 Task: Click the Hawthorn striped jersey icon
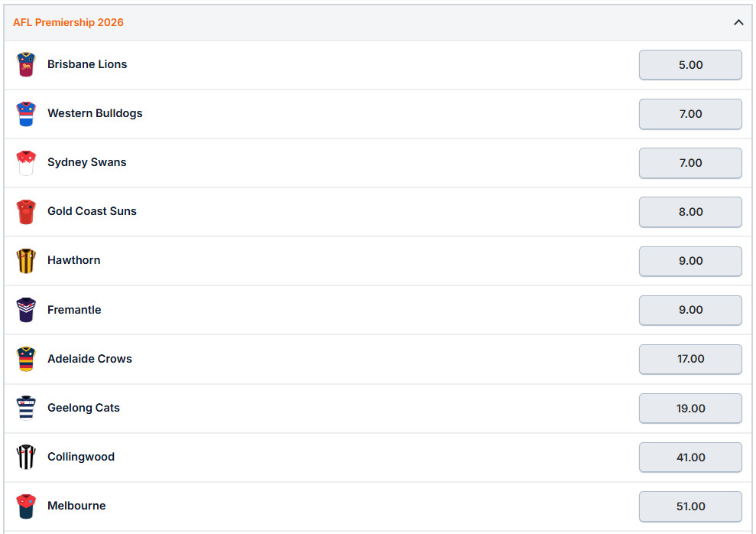(26, 261)
